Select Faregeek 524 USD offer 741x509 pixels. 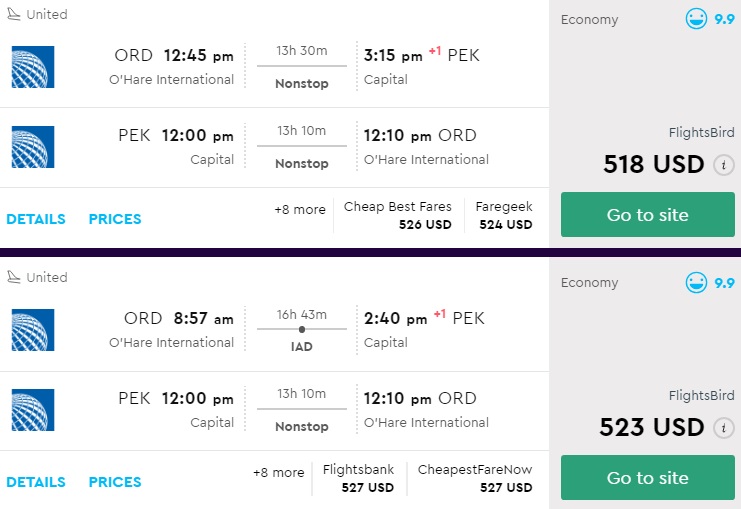click(504, 216)
